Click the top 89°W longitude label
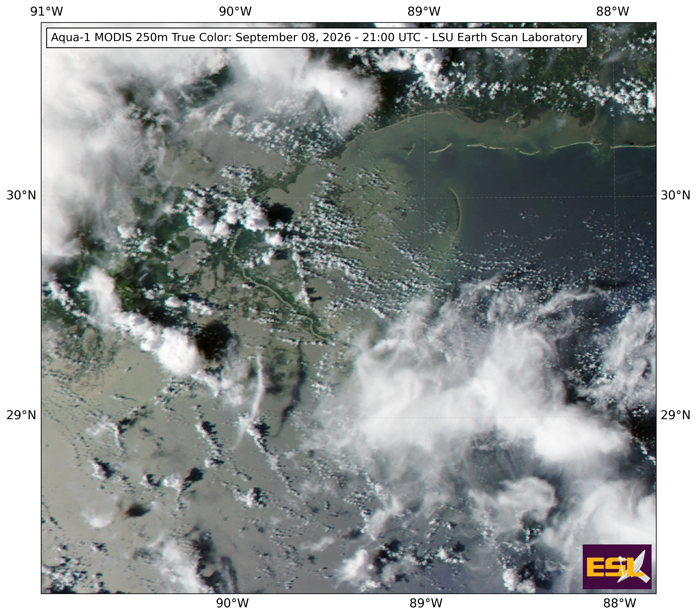697x616 pixels. [424, 12]
